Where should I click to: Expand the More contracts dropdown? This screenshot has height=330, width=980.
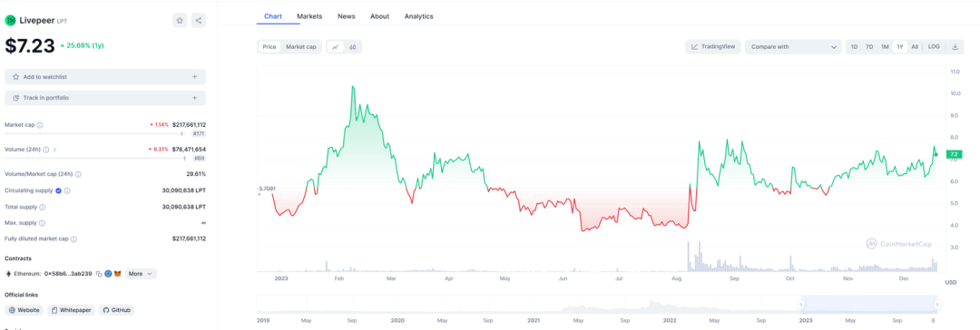(141, 274)
